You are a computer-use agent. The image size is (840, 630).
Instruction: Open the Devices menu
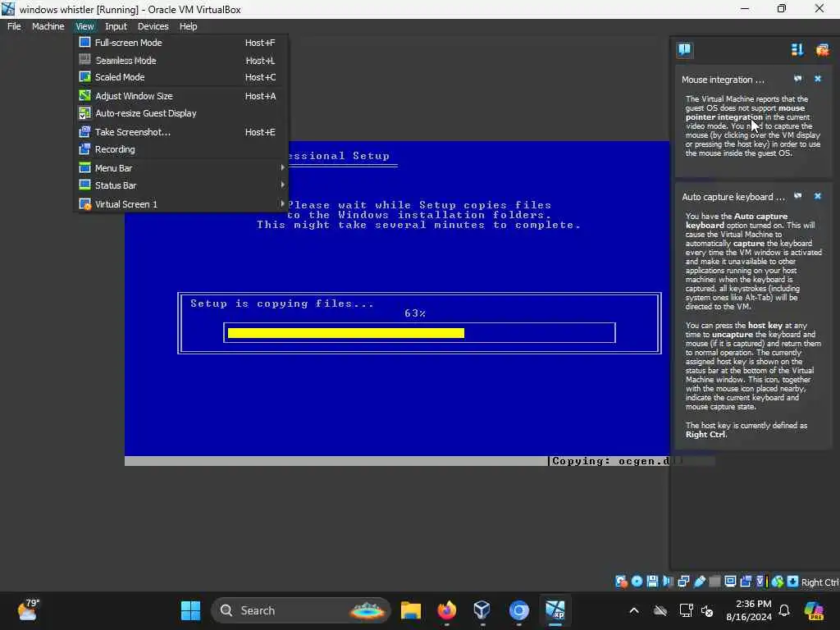point(153,26)
